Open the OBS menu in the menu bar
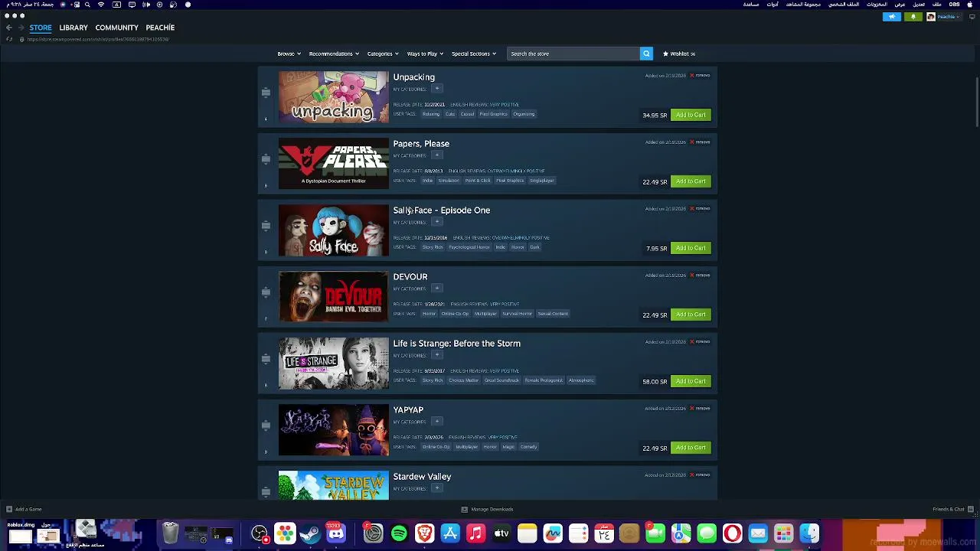980x551 pixels. click(x=955, y=5)
